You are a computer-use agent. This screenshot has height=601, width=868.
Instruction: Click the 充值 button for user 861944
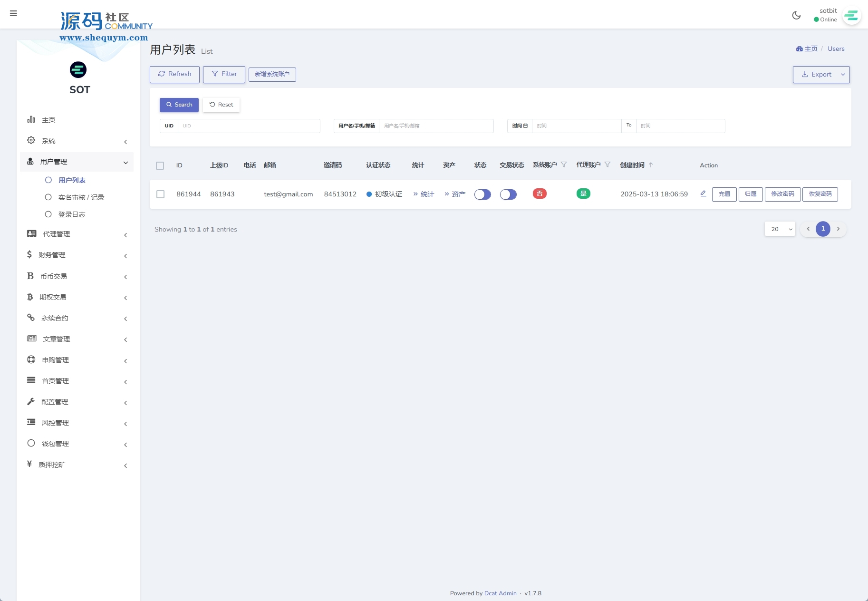click(x=724, y=194)
